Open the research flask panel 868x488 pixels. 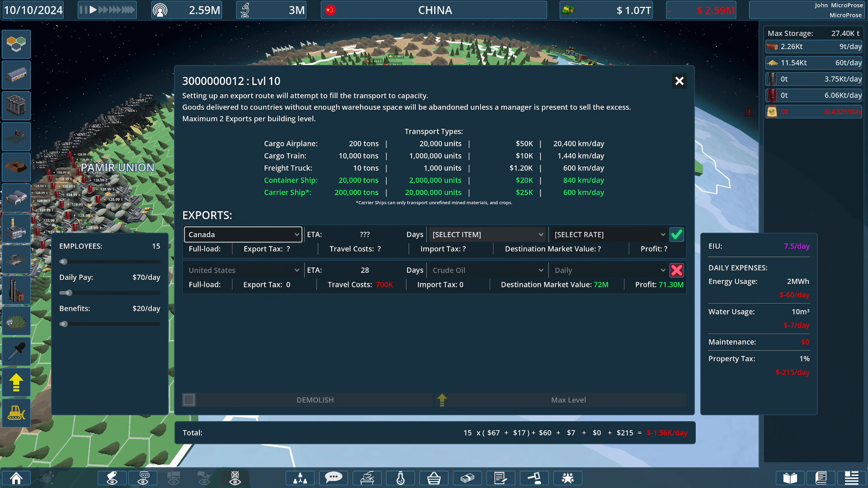(400, 478)
